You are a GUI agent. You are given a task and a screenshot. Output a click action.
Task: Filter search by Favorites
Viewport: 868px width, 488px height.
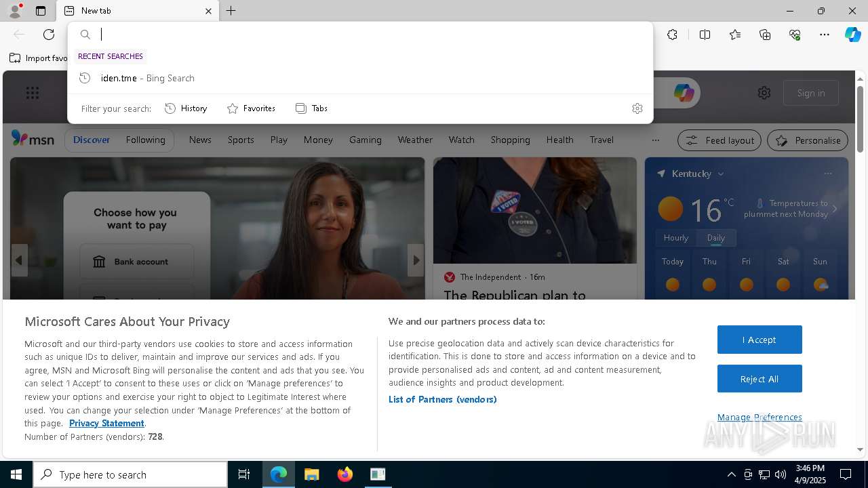click(x=251, y=108)
